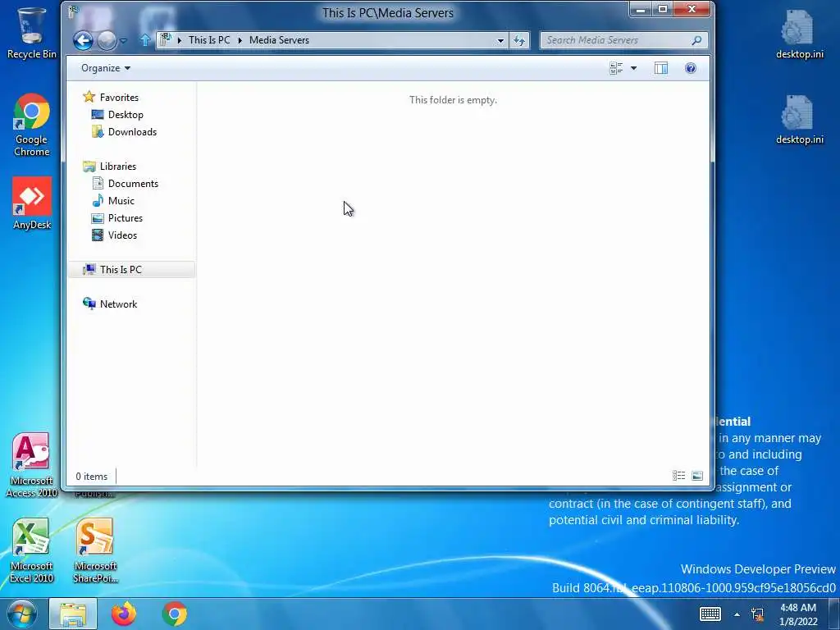Switch to details view in status bar
The width and height of the screenshot is (840, 630).
point(678,476)
